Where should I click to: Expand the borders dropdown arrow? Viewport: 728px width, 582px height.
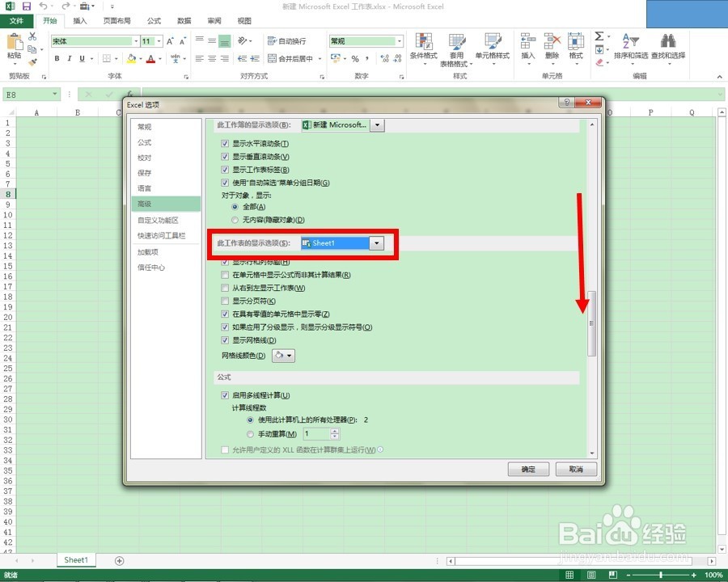(116, 59)
